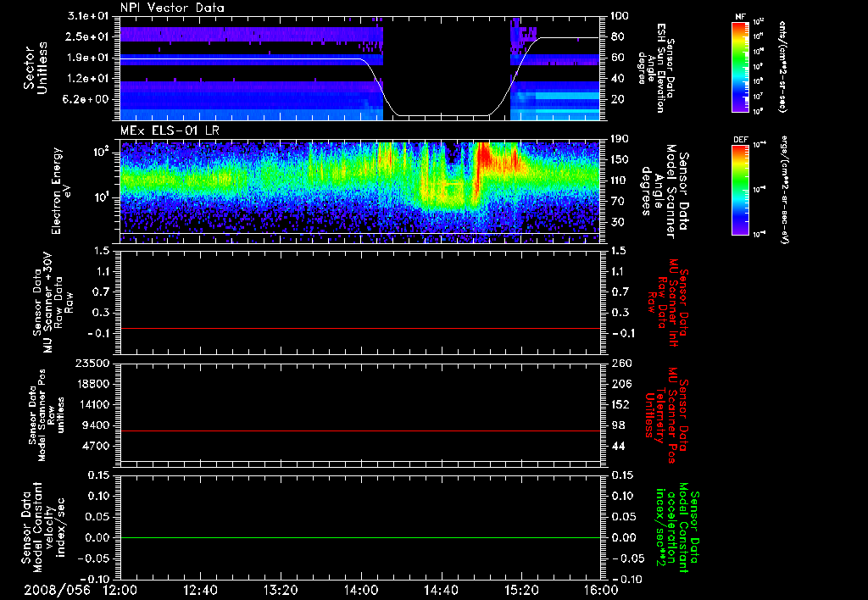
Task: Click the NF color scale bar
Action: tap(741, 67)
